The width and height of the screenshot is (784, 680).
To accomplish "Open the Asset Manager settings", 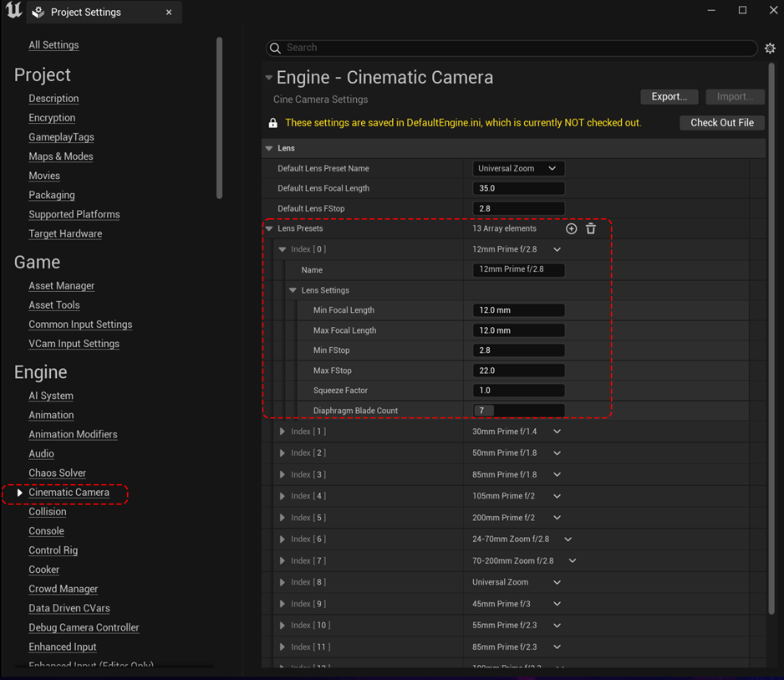I will 62,286.
